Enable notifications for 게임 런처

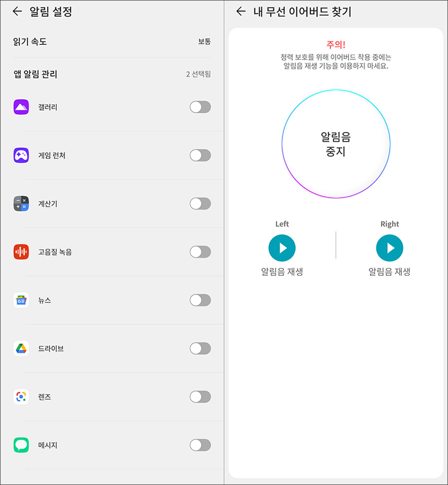(x=200, y=155)
